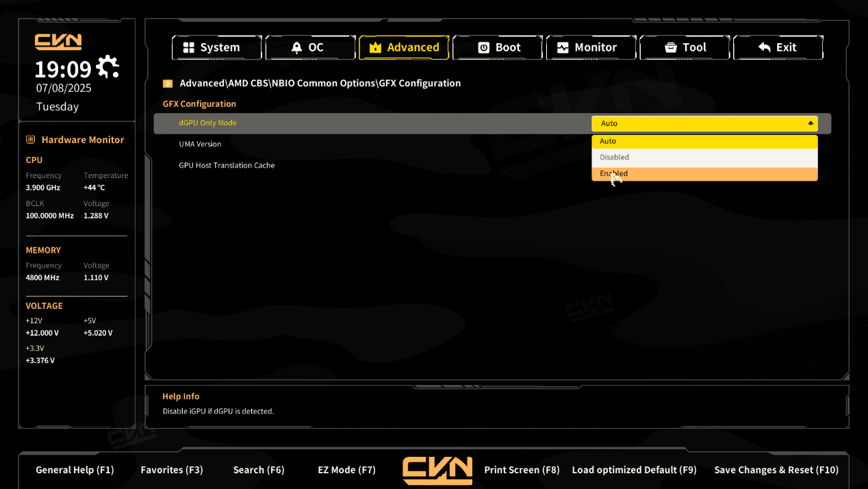Click the back arrow icon beside breadcrumb path
This screenshot has width=868, height=489.
168,84
